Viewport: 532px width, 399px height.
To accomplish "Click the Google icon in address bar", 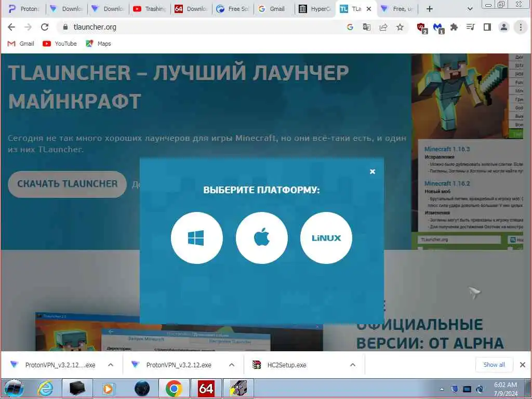I will pyautogui.click(x=350, y=27).
